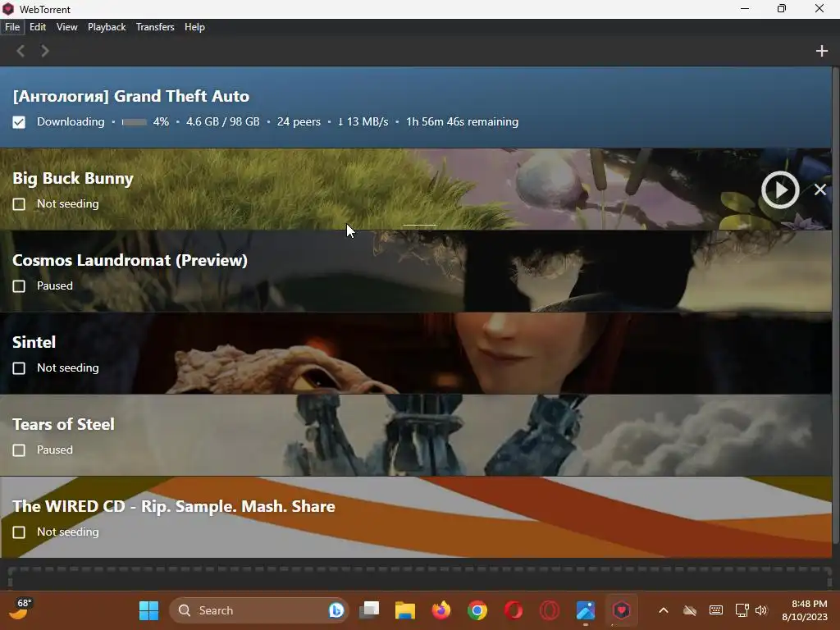This screenshot has width=840, height=630.
Task: Open Task View on the taskbar
Action: [x=369, y=610]
